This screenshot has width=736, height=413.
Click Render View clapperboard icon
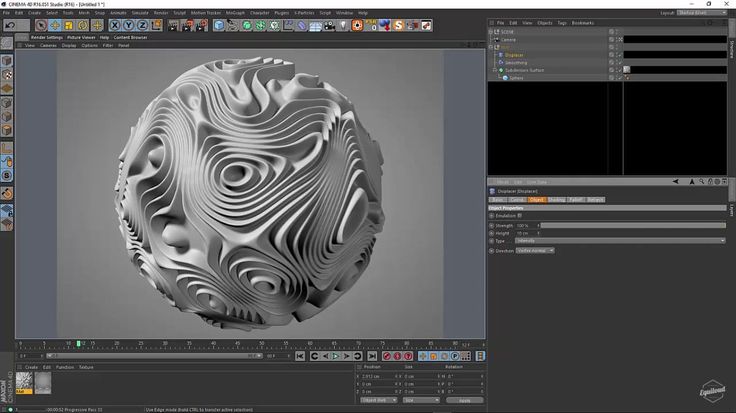(173, 25)
